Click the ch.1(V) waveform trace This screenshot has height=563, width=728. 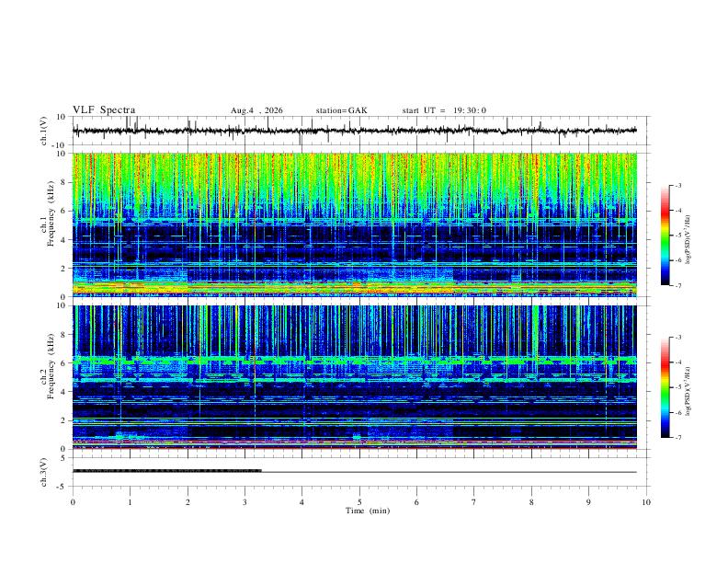(x=354, y=131)
